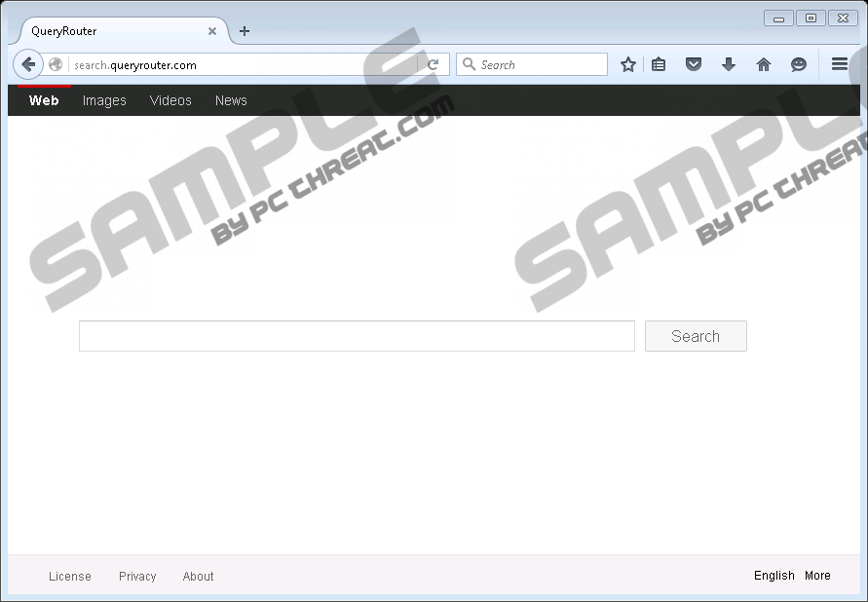
Task: Open the Firefox hamburger menu
Action: (x=840, y=64)
